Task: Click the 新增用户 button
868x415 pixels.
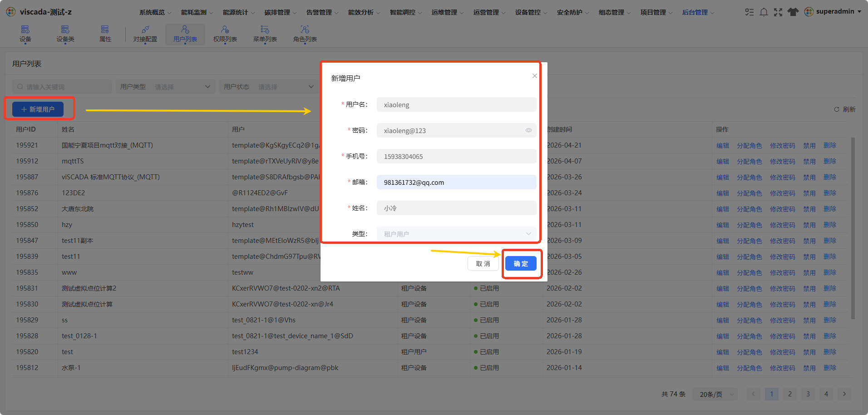Action: coord(38,109)
